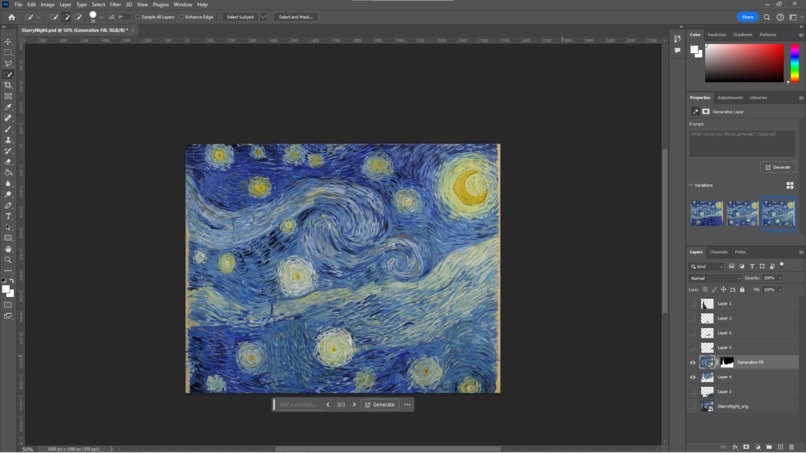The height and width of the screenshot is (453, 806).
Task: Add a layer mask from Layers footer
Action: 746,447
